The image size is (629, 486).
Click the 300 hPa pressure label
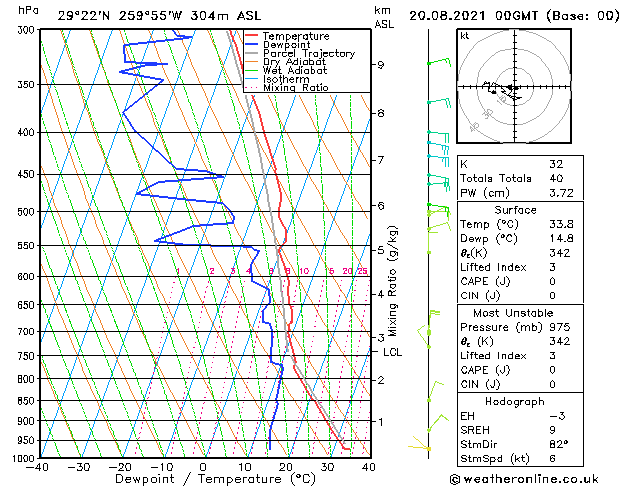tap(28, 30)
